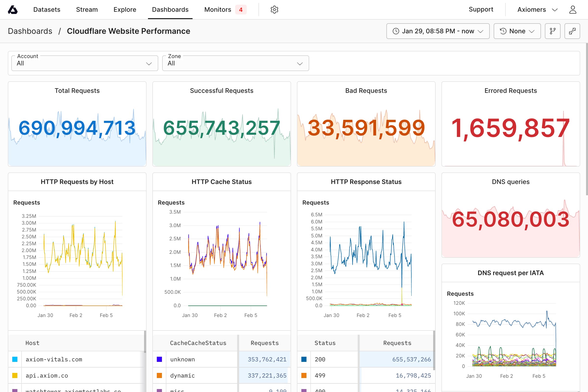The width and height of the screenshot is (588, 392).
Task: Expand the Account filter dropdown
Action: pyautogui.click(x=85, y=63)
